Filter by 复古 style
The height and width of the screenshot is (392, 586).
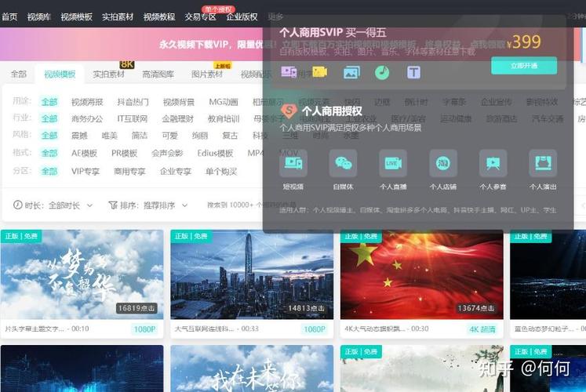(x=230, y=135)
